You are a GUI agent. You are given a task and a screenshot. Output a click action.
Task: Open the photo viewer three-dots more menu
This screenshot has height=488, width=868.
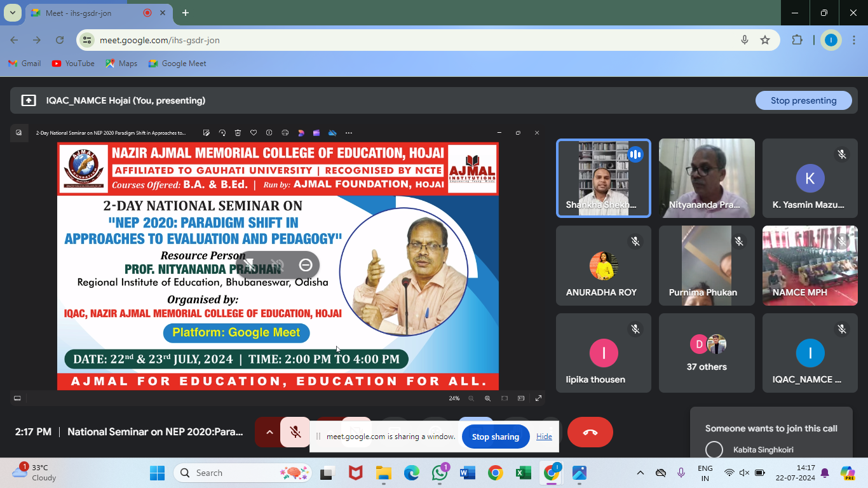tap(348, 133)
